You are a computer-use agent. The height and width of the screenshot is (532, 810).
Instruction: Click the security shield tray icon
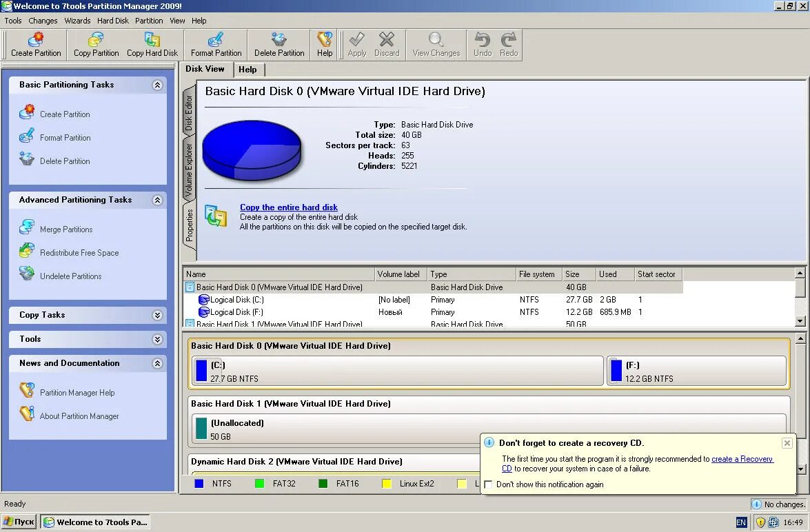click(760, 522)
